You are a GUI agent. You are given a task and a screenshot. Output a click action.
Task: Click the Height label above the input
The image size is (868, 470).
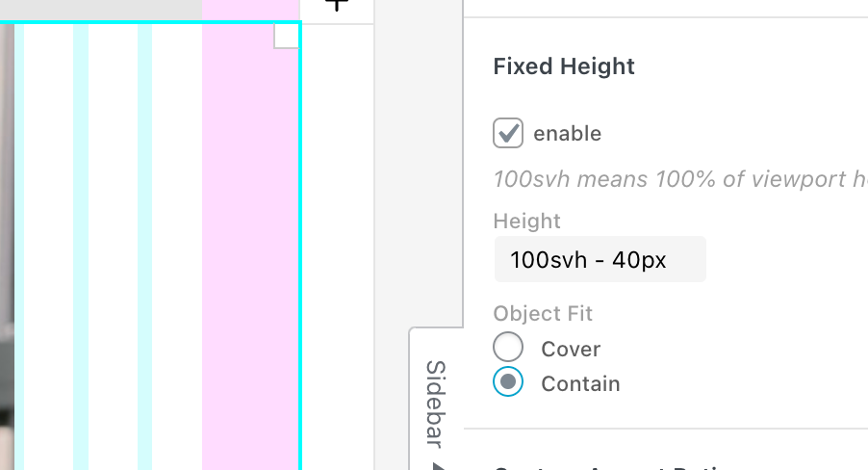coord(526,221)
